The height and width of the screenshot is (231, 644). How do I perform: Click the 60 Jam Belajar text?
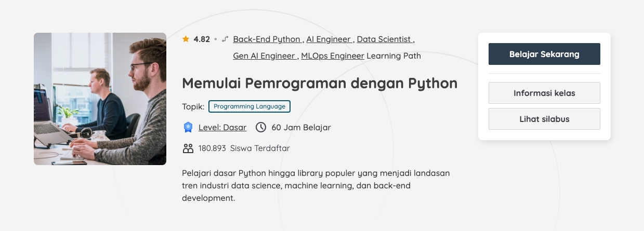pyautogui.click(x=301, y=127)
